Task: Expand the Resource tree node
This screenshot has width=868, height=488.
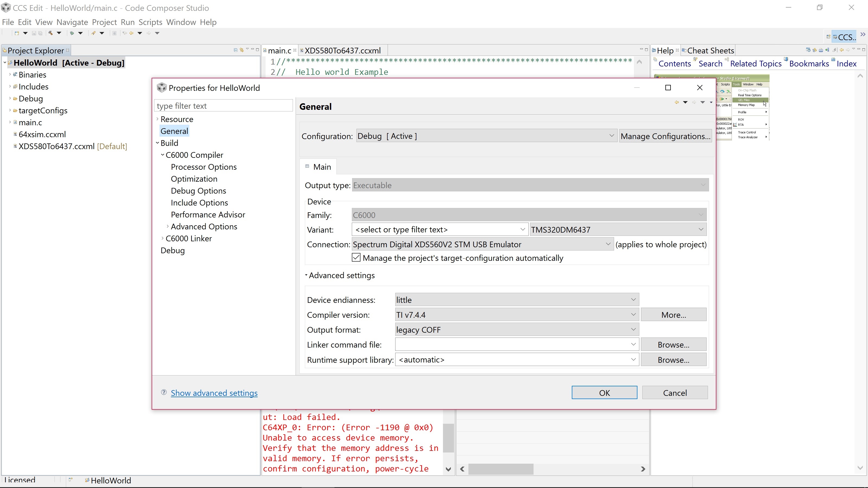Action: click(157, 119)
